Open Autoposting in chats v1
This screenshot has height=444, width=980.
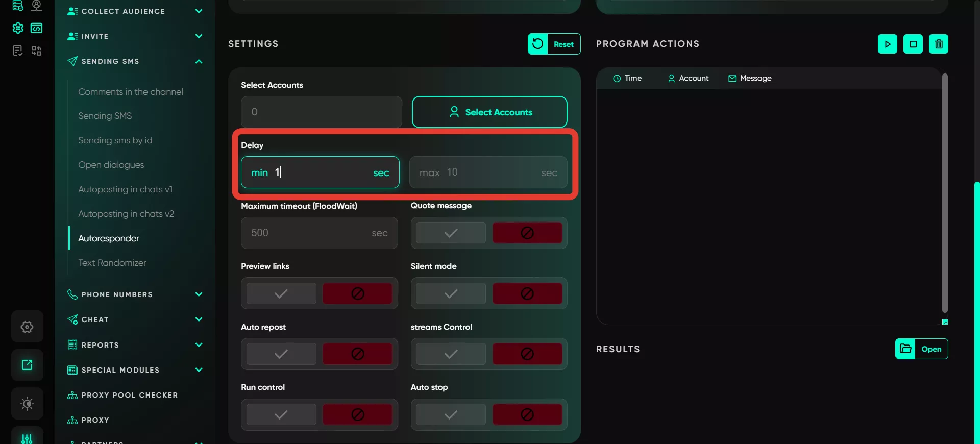click(x=125, y=189)
